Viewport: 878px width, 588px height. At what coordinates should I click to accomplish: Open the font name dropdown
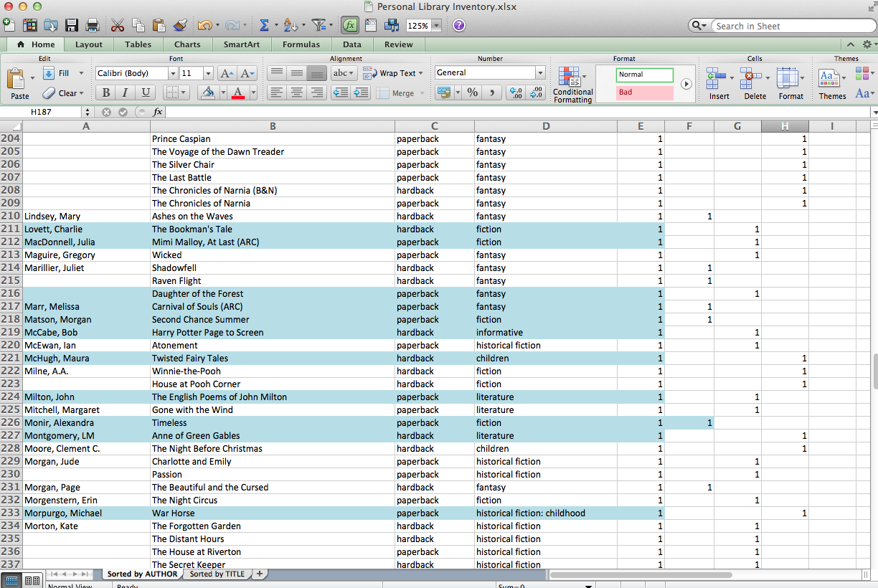pos(173,73)
